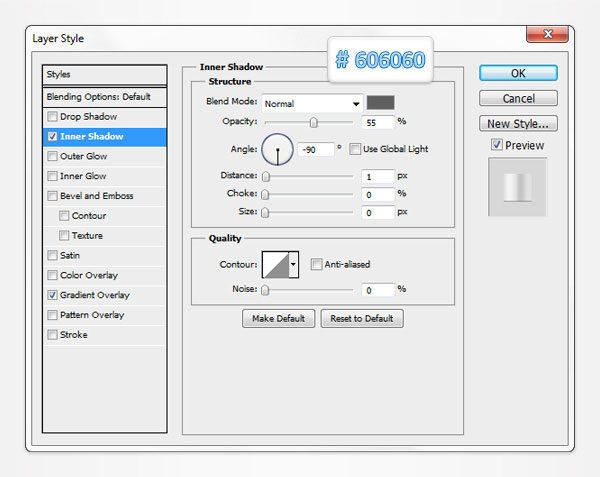Open the Blend Mode dropdown
The width and height of the screenshot is (600, 477).
312,103
